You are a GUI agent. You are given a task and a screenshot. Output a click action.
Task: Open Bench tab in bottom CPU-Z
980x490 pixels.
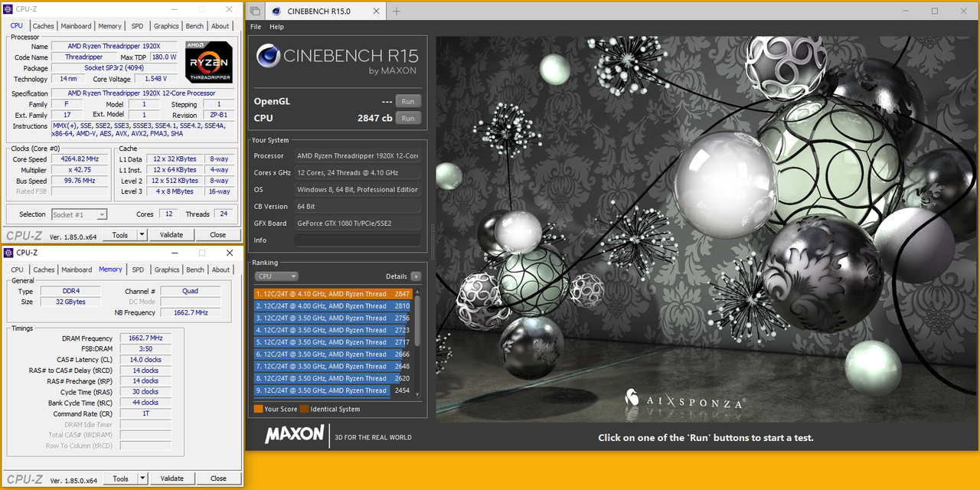[195, 269]
